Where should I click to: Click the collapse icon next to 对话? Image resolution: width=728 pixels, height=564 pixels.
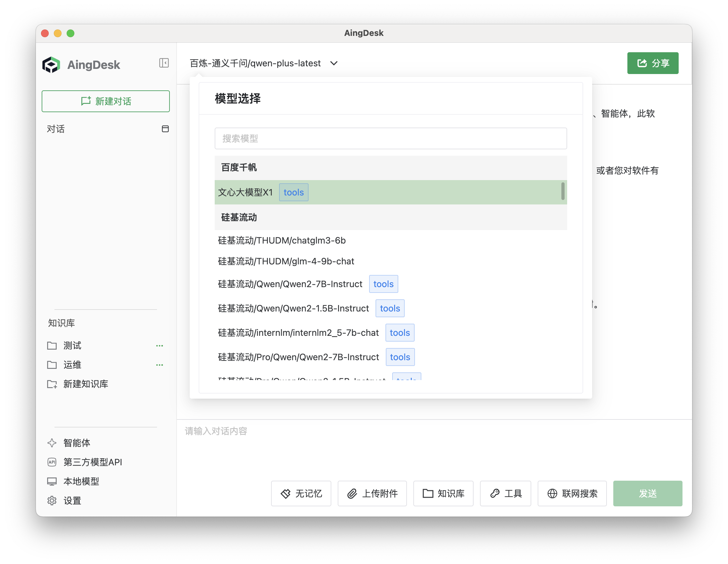pyautogui.click(x=166, y=129)
